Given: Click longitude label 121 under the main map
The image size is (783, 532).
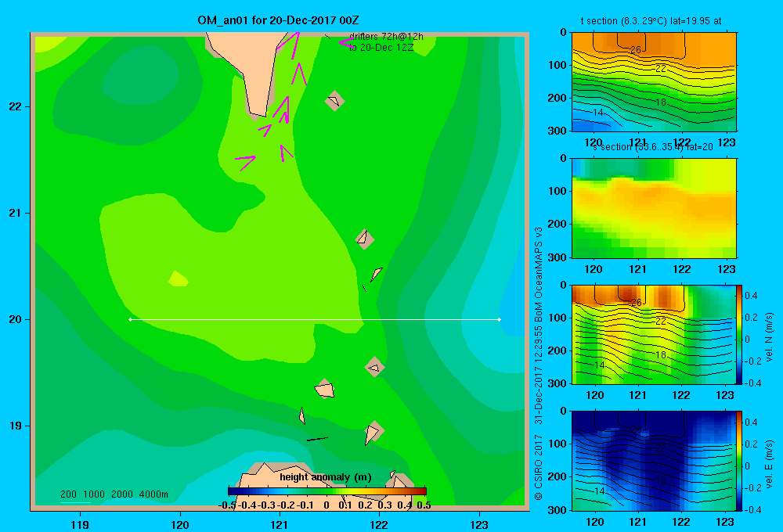Looking at the screenshot, I should pyautogui.click(x=280, y=524).
